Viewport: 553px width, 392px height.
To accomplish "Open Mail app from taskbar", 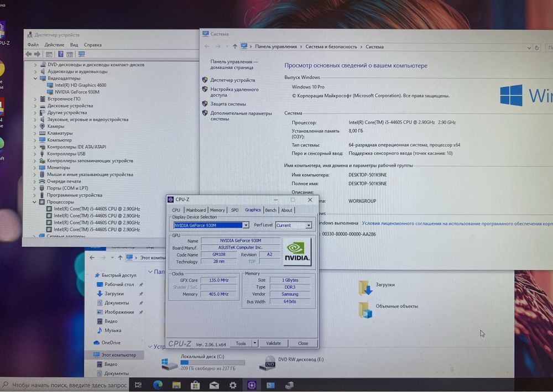I will [x=214, y=385].
